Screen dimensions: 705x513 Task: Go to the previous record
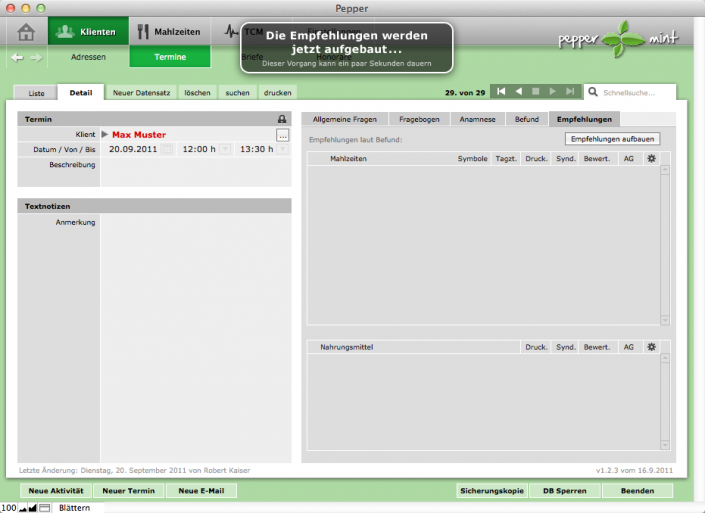pyautogui.click(x=518, y=92)
